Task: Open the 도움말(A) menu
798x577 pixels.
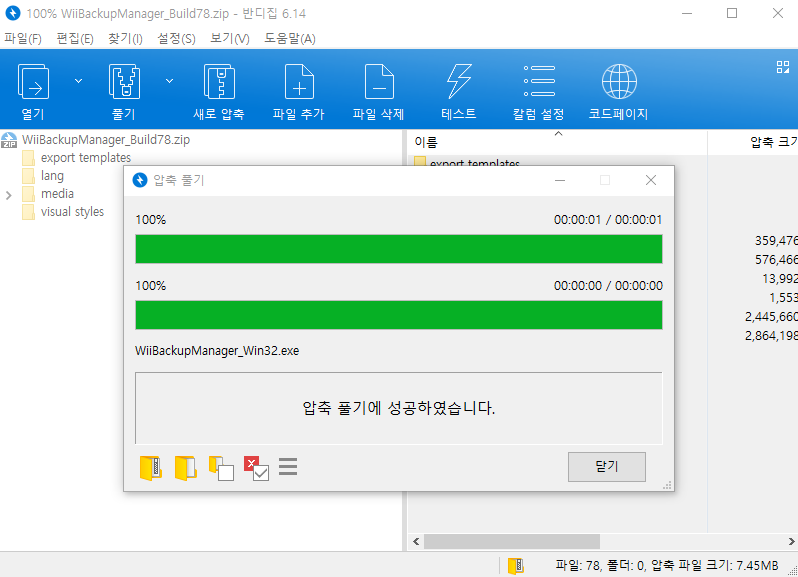Action: tap(290, 39)
